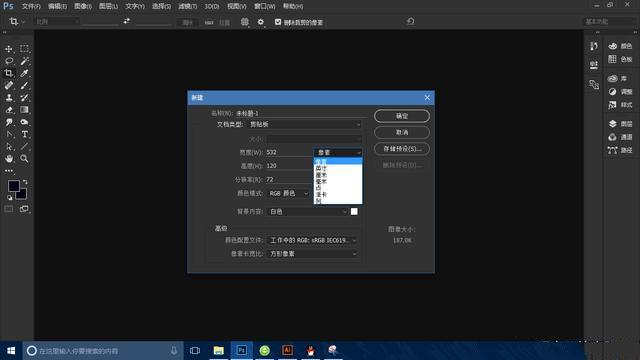Open the 文件(F) menu

tap(31, 7)
